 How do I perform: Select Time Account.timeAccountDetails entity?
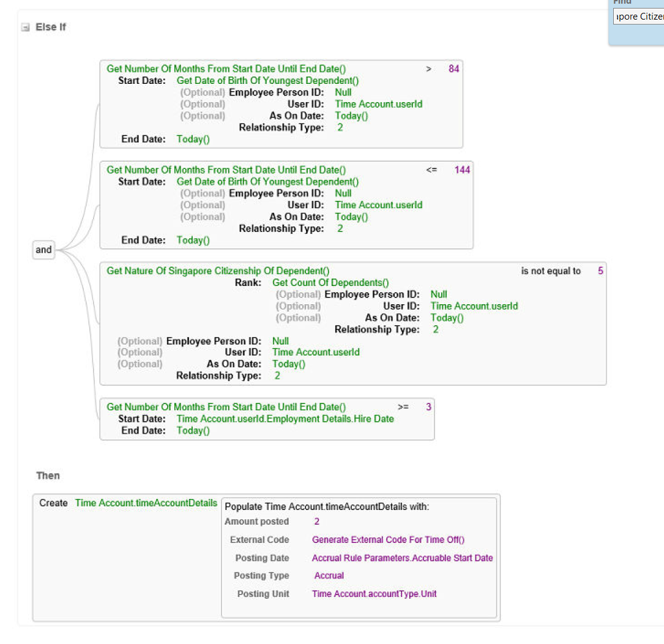point(146,503)
